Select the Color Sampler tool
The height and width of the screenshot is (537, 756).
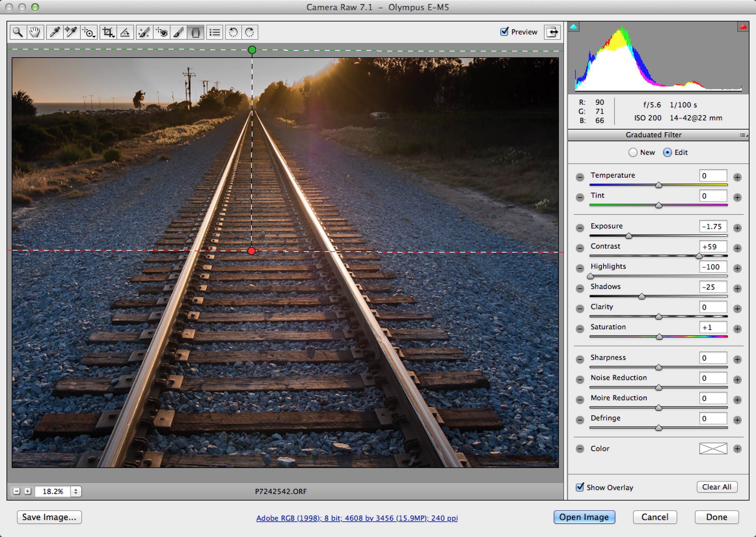(x=69, y=33)
